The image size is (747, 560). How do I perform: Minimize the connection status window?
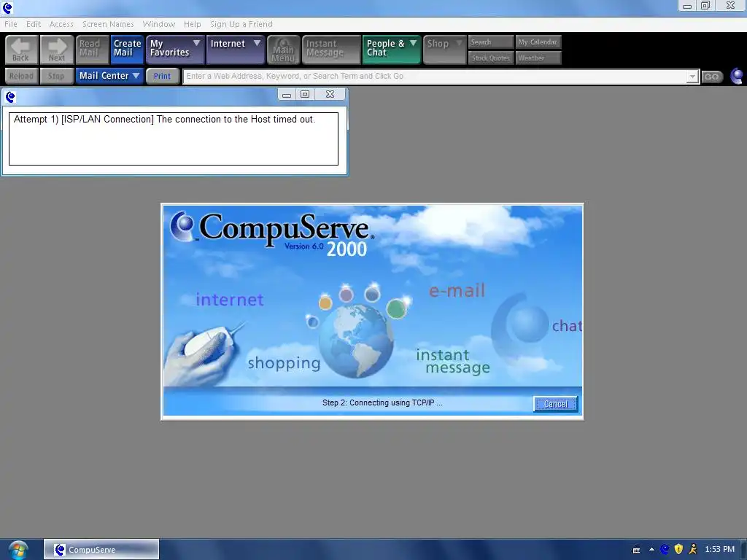pos(286,94)
